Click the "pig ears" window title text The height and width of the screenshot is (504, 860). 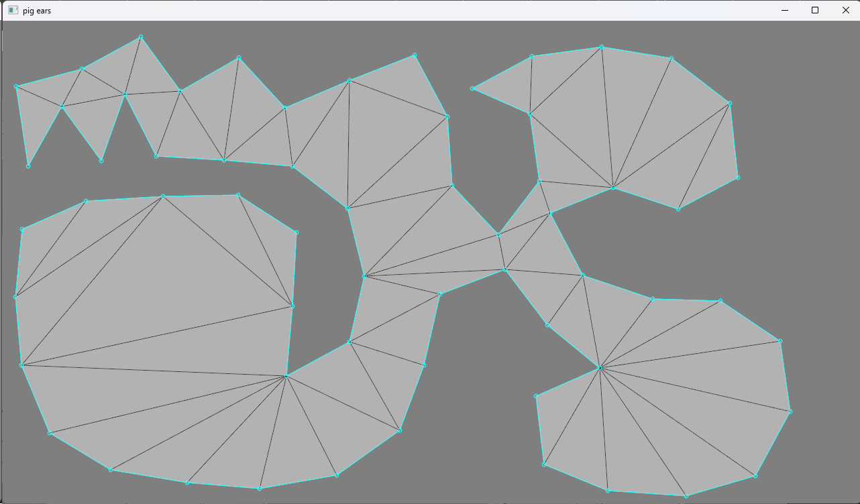click(37, 11)
